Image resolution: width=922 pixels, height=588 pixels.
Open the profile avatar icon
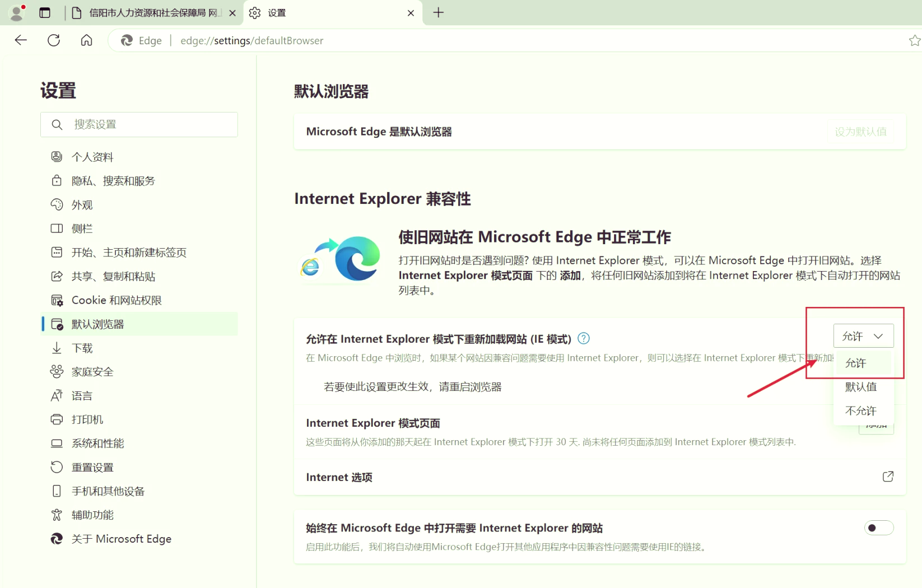tap(17, 12)
